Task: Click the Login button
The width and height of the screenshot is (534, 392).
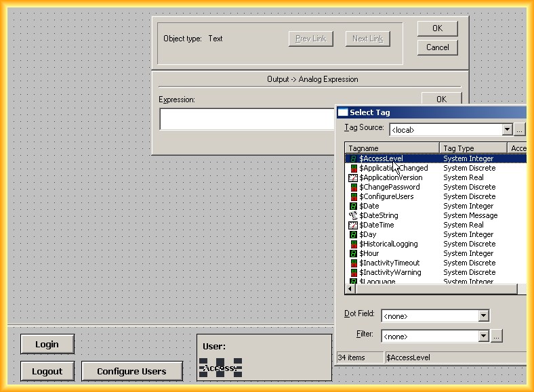Action: (x=47, y=344)
